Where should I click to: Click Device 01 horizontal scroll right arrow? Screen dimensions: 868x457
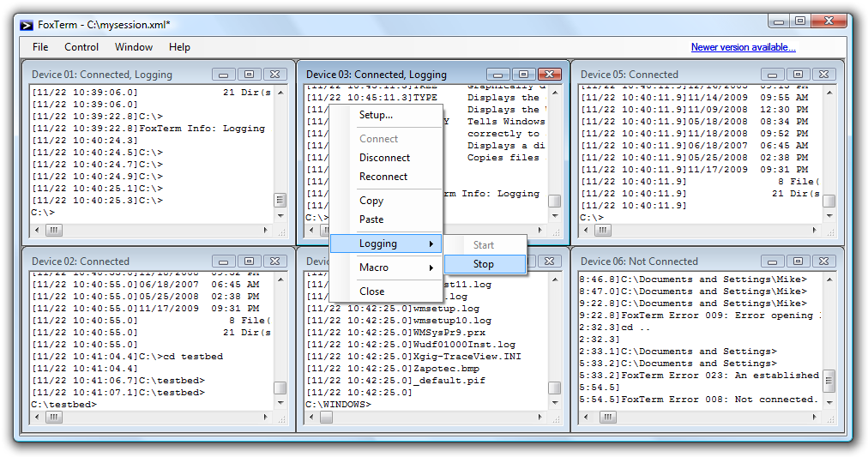266,230
